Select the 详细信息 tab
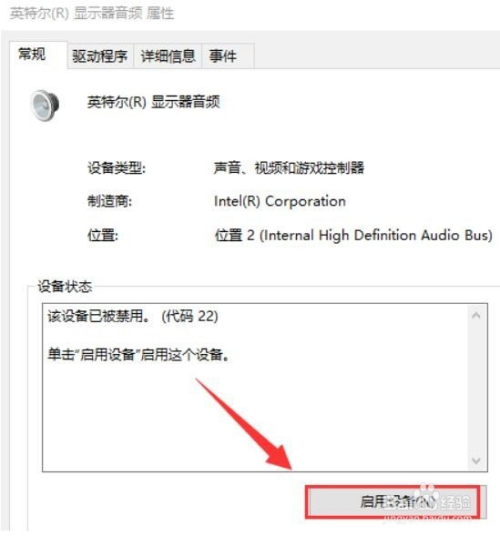 tap(168, 56)
